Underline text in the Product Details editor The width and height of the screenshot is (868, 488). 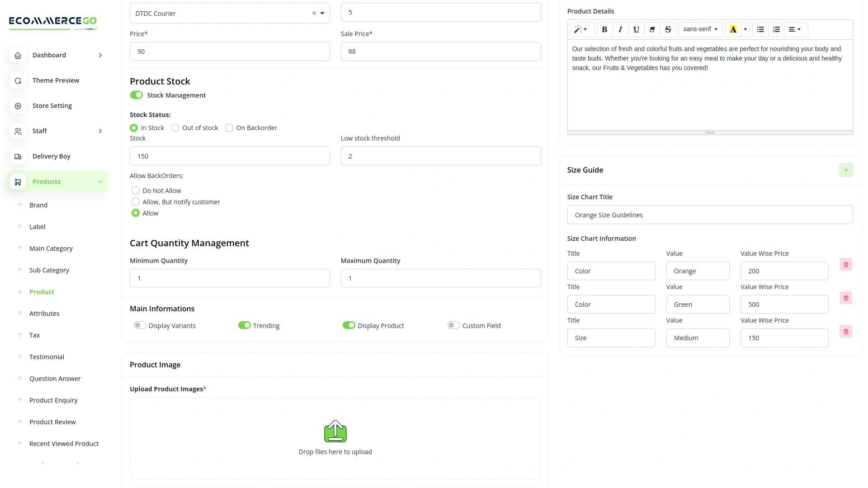(x=636, y=29)
